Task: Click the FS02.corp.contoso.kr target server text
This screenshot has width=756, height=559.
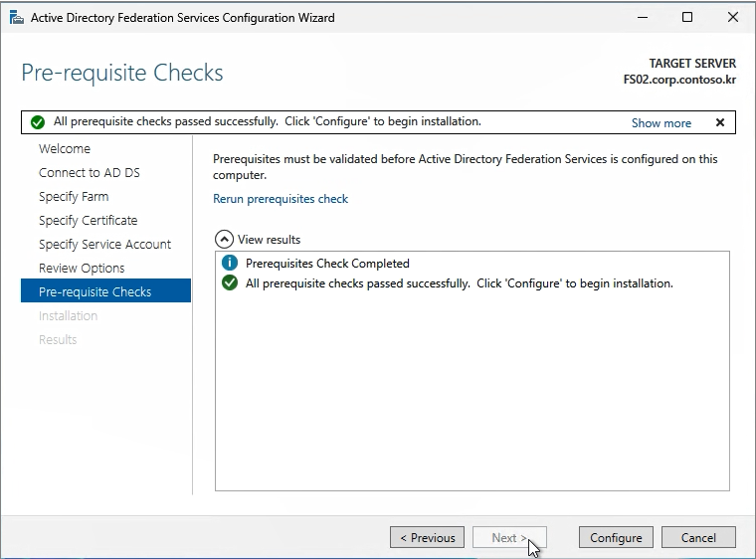Action: click(x=679, y=80)
